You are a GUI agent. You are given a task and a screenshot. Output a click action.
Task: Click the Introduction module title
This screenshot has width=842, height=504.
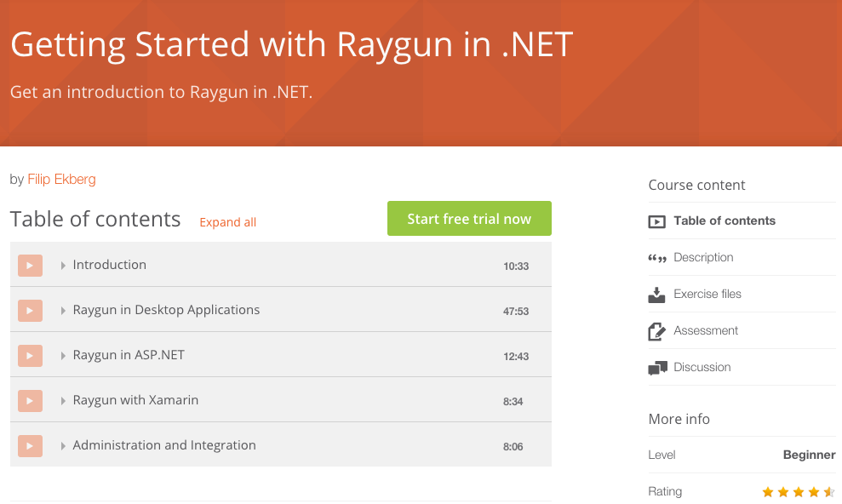click(x=110, y=265)
